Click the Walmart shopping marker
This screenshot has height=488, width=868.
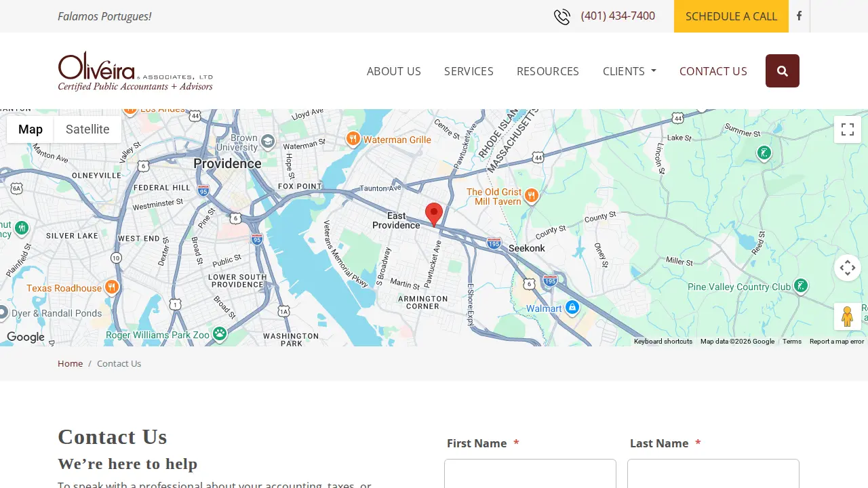(572, 308)
